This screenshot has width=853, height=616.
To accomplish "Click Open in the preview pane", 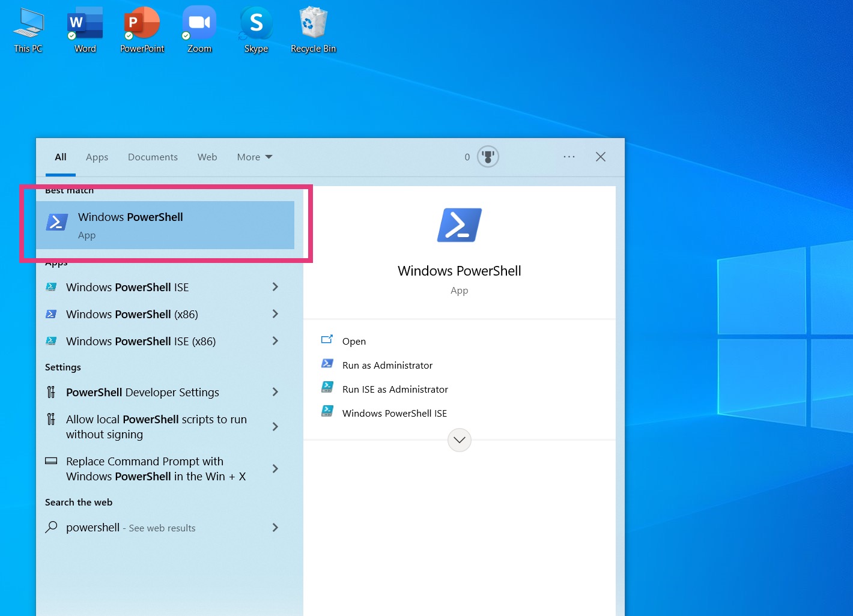I will [354, 341].
